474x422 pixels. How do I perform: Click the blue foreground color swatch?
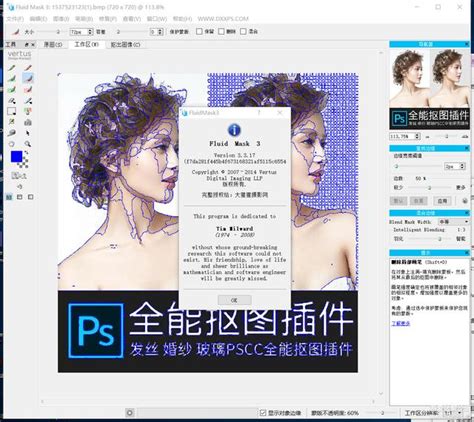tap(16, 156)
